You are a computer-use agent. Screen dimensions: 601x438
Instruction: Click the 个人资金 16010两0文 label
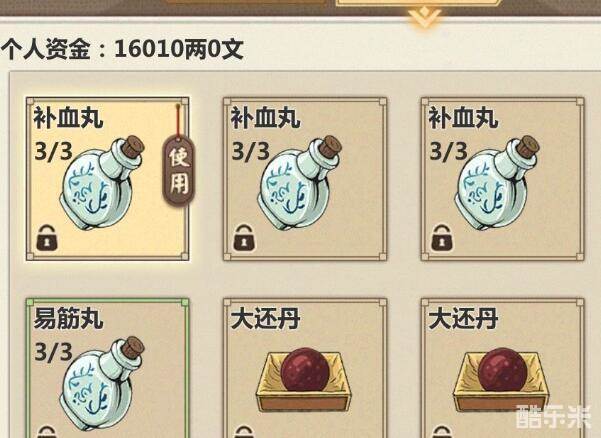tap(122, 49)
